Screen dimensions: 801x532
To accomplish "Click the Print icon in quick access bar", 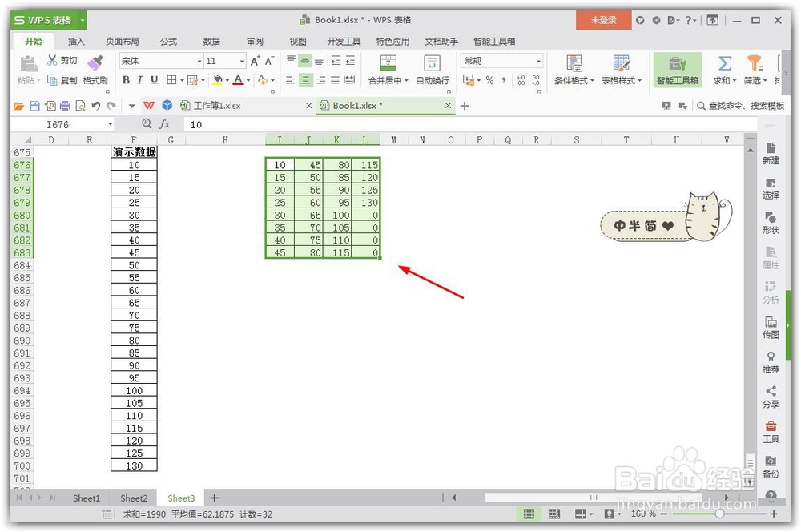I will 65,106.
